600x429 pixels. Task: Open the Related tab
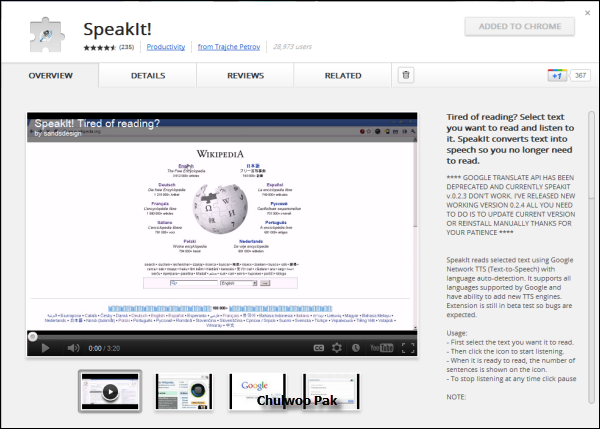tap(343, 75)
